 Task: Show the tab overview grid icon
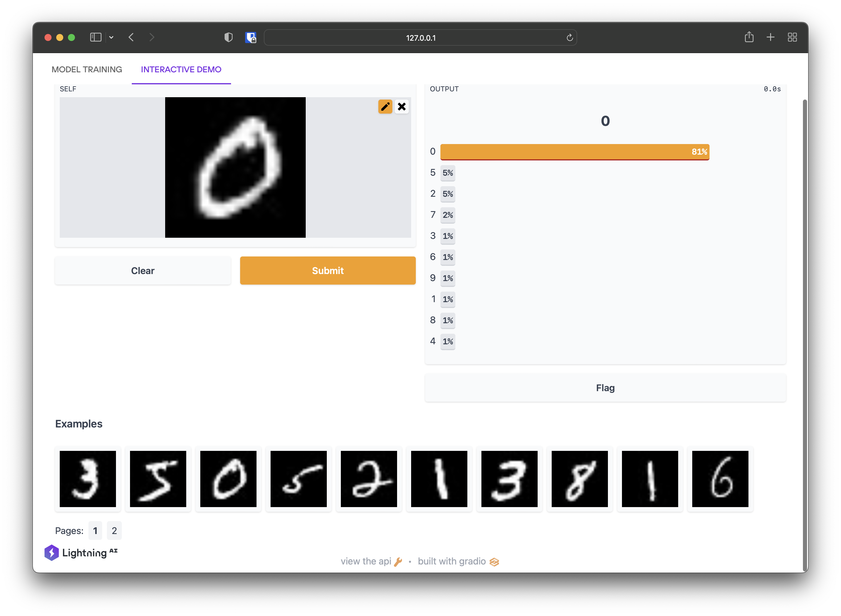click(792, 37)
